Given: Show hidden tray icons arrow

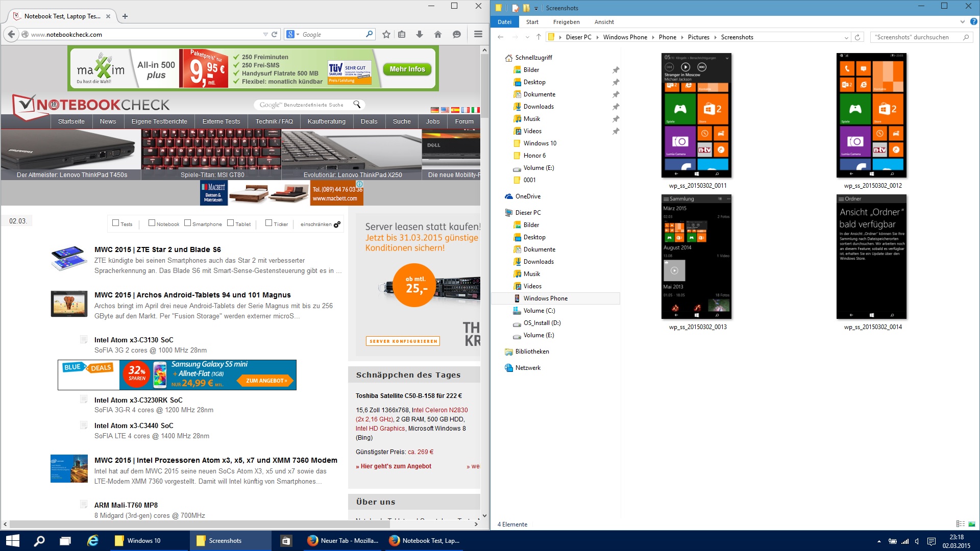Looking at the screenshot, I should (x=879, y=541).
